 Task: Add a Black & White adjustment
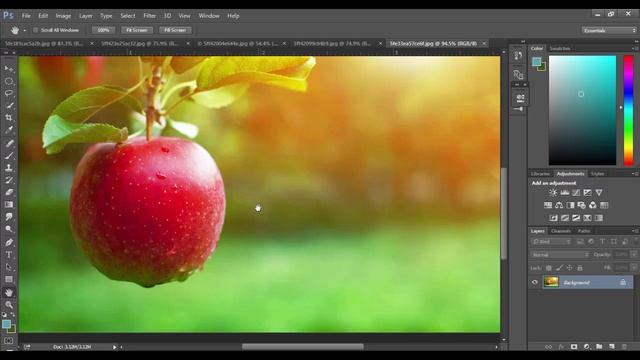(570, 205)
